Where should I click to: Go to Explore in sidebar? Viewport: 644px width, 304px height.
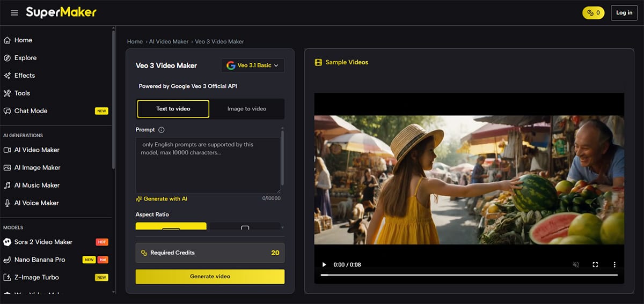25,58
